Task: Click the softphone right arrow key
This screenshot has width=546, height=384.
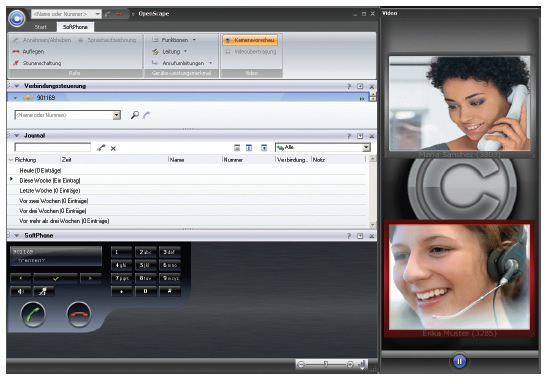Action: coord(91,278)
